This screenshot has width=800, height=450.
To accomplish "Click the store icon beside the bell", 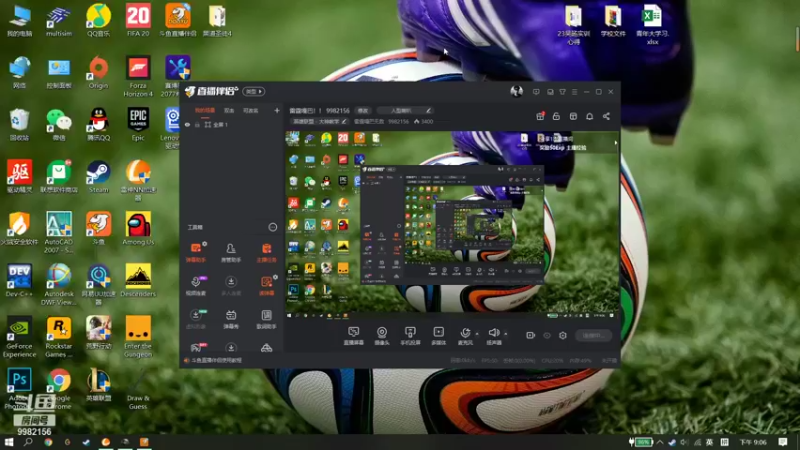I will 573,116.
